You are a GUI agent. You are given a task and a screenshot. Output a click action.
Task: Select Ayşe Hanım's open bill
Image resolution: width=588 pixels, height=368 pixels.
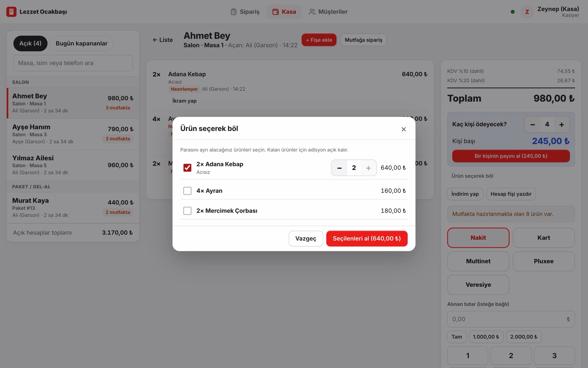click(73, 134)
